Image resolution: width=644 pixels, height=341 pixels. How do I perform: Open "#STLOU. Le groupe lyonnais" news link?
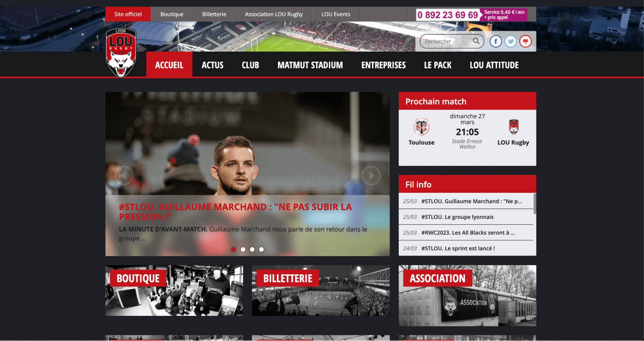click(x=457, y=217)
